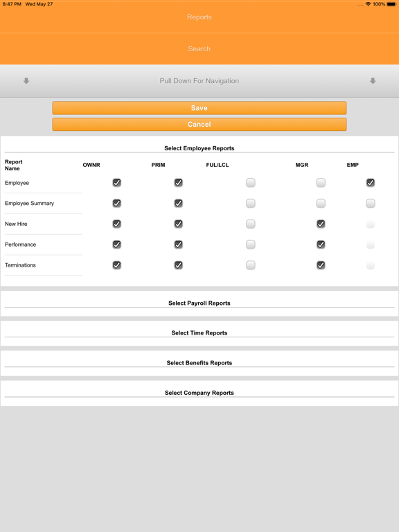This screenshot has height=532, width=399.
Task: Click the PRIM column header
Action: pyautogui.click(x=158, y=165)
